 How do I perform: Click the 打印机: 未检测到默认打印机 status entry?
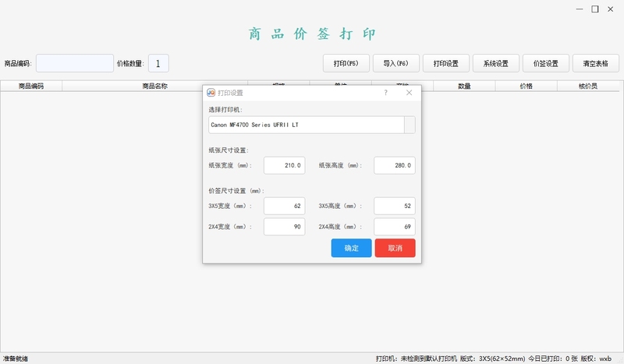pos(417,359)
